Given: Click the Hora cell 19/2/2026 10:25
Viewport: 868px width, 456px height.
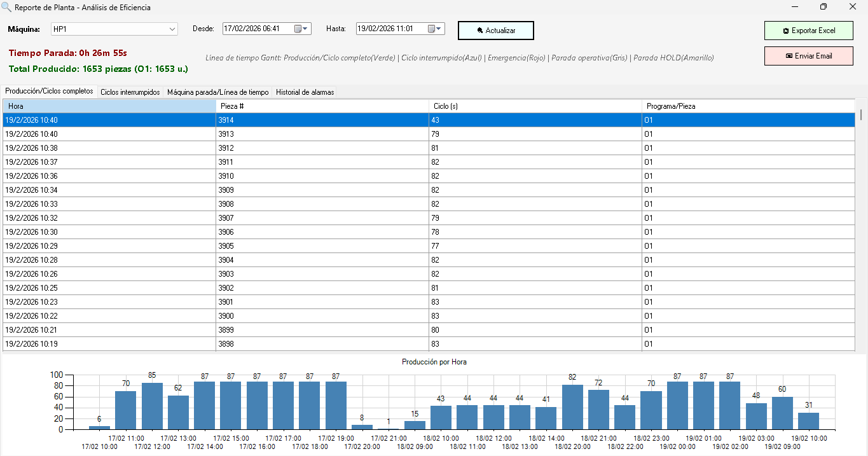Looking at the screenshot, I should pos(109,288).
